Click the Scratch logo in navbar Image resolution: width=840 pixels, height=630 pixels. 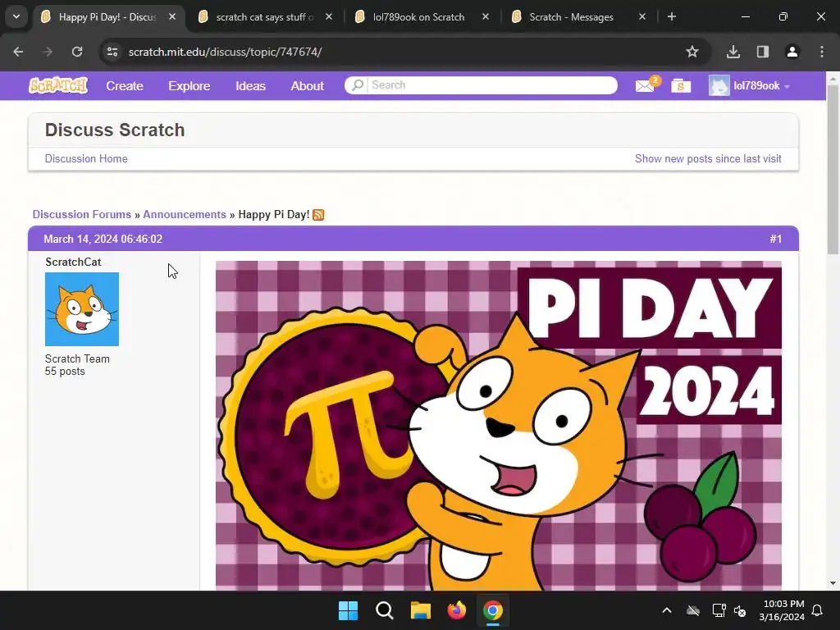coord(58,85)
